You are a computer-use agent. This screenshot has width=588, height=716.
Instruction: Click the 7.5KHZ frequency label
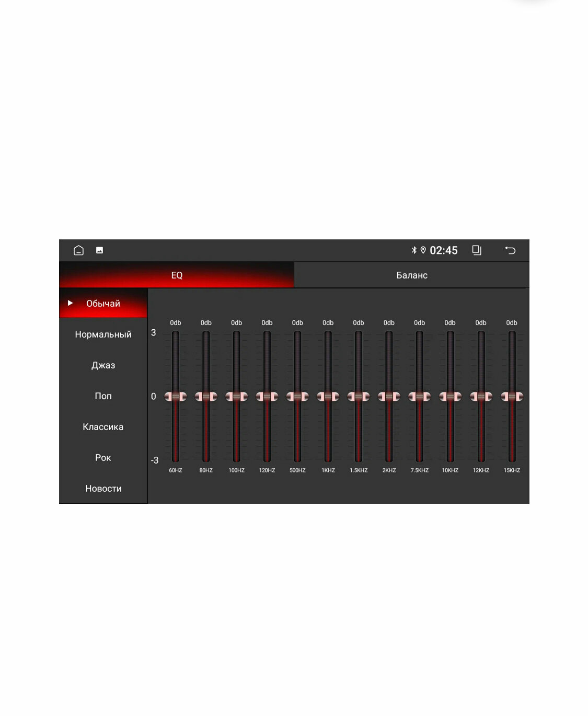click(x=420, y=470)
